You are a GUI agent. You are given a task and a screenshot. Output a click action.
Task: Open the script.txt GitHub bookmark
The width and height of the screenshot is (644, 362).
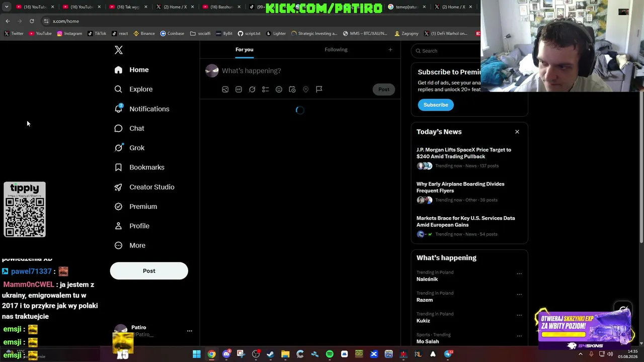coord(249,34)
